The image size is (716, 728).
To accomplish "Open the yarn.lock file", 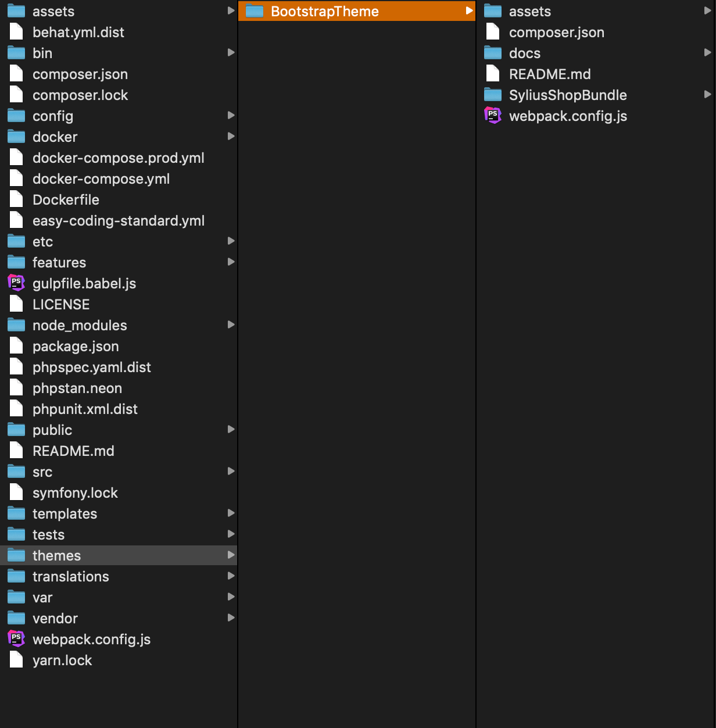I will 62,660.
